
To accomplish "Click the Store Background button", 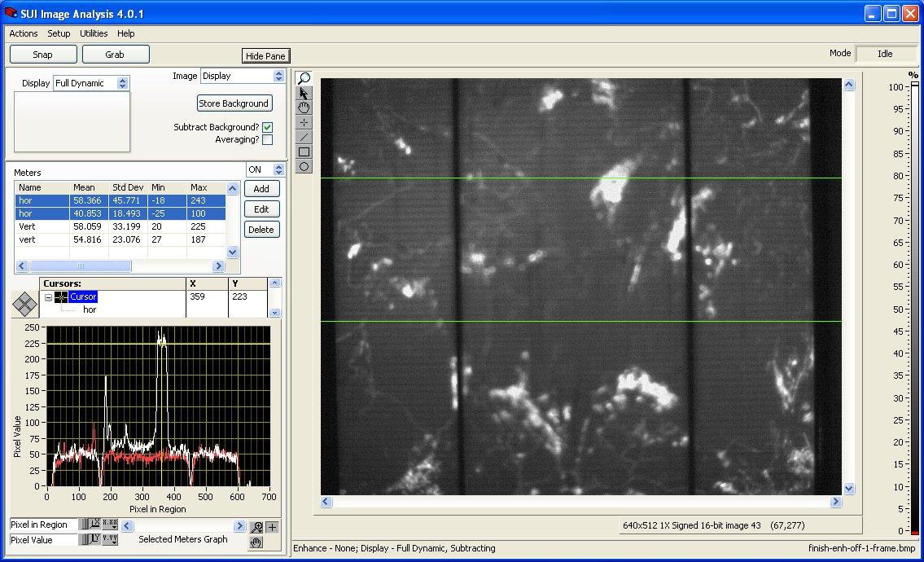I will tap(234, 103).
